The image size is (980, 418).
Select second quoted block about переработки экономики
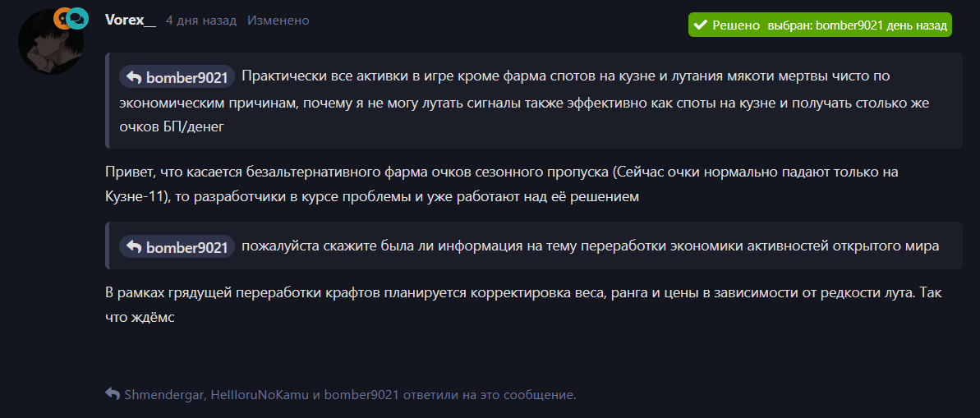[534, 246]
